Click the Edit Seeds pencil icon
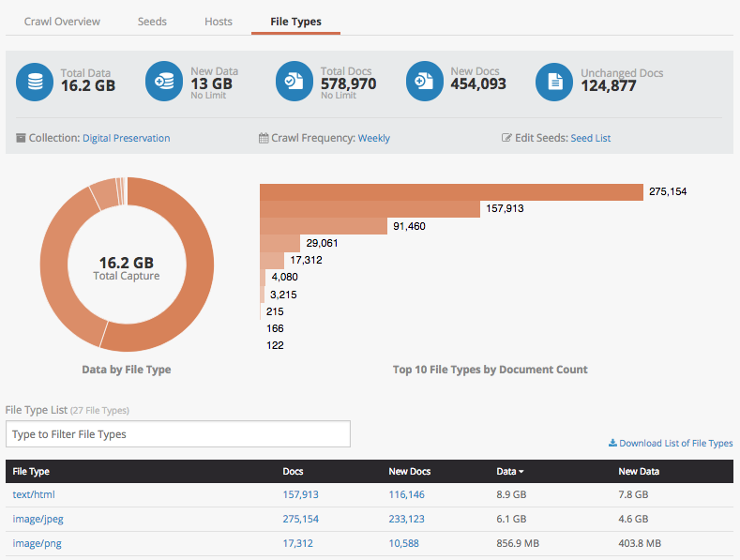 pyautogui.click(x=507, y=138)
